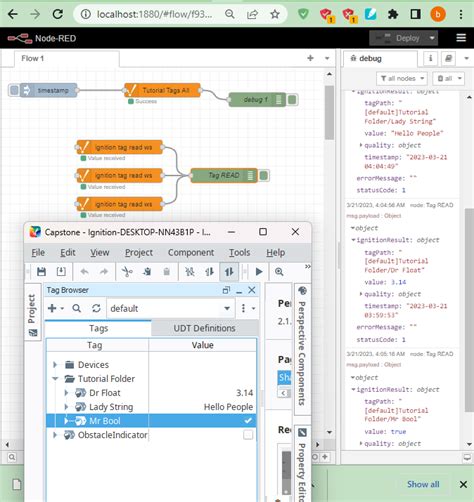
Task: Select the Tutorial Tags All node
Action: [x=162, y=90]
